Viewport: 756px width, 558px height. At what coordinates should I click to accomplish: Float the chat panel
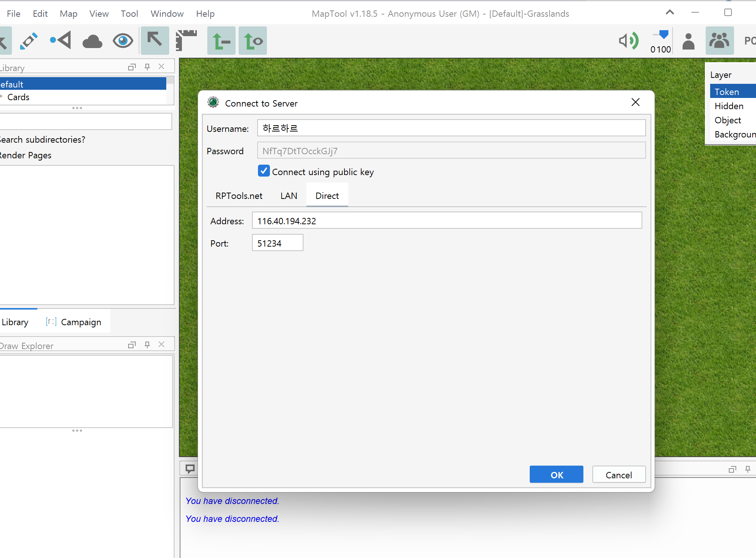733,469
